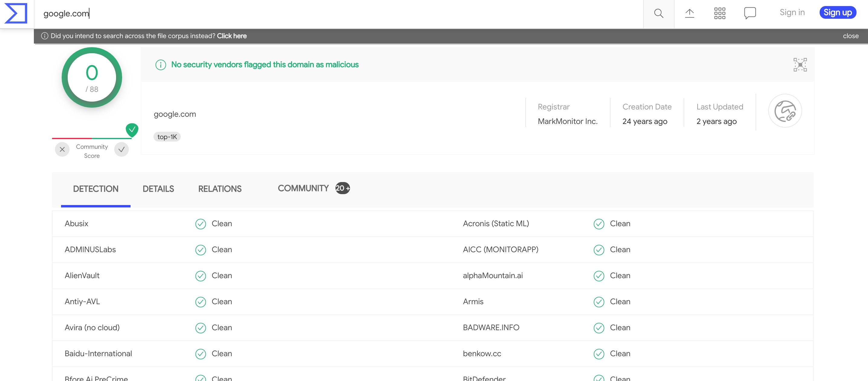The width and height of the screenshot is (868, 381).
Task: Vote malicious with the X button
Action: pos(62,150)
